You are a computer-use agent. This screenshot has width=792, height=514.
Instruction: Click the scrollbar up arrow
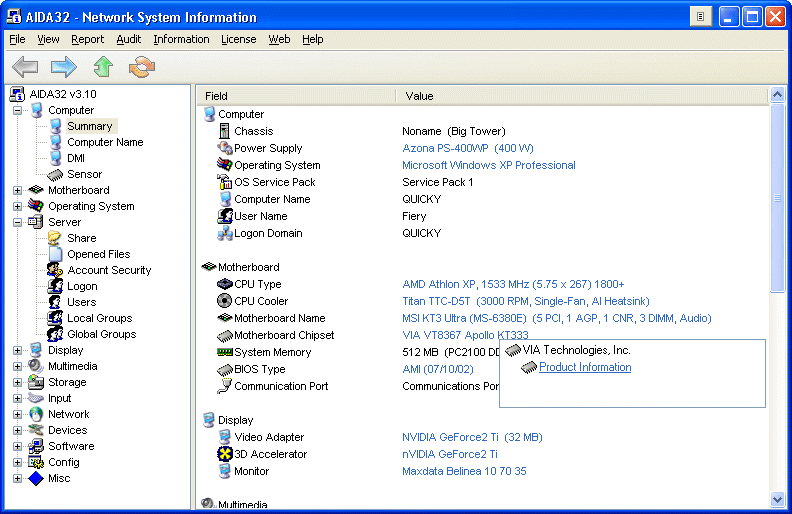(x=777, y=94)
